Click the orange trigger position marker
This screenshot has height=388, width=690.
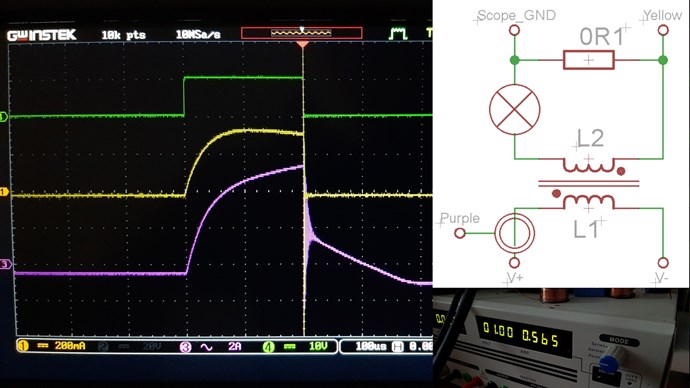coord(302,44)
